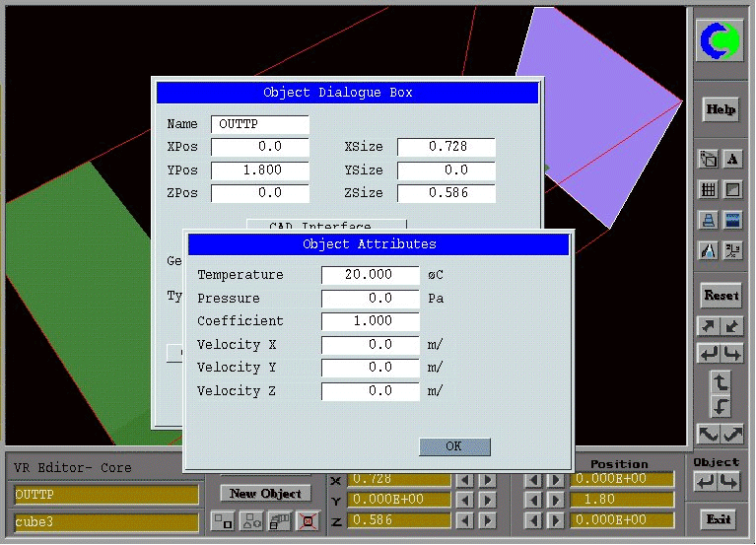This screenshot has height=545, width=756.
Task: Click the left return arrow under Object label
Action: coord(706,482)
